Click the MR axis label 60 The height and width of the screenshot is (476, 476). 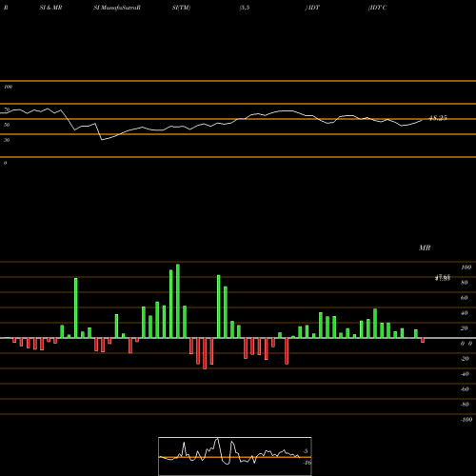[464, 298]
